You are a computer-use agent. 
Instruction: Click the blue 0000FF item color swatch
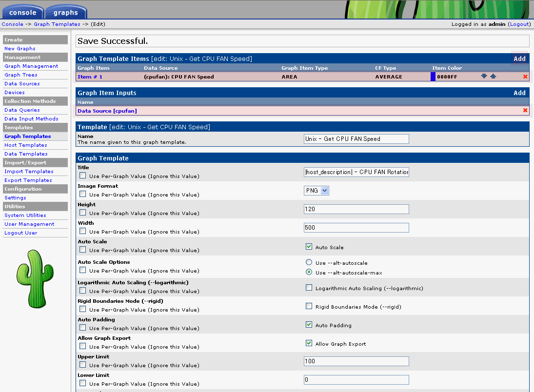tap(433, 77)
